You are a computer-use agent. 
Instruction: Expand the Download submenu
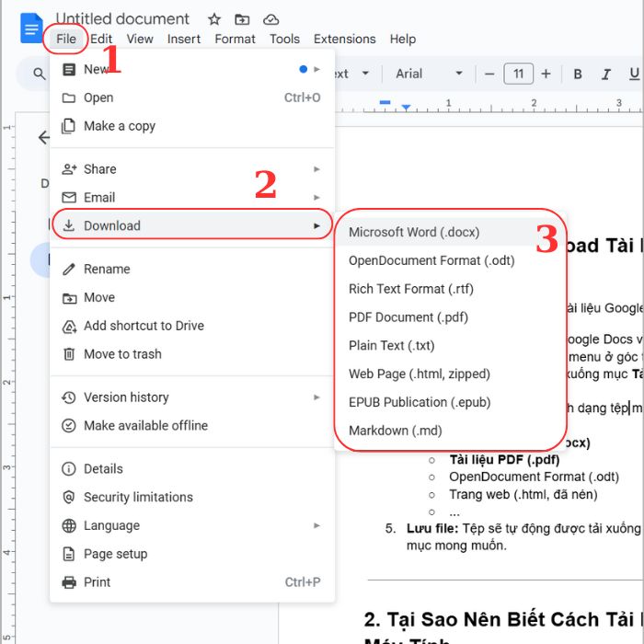(x=191, y=225)
